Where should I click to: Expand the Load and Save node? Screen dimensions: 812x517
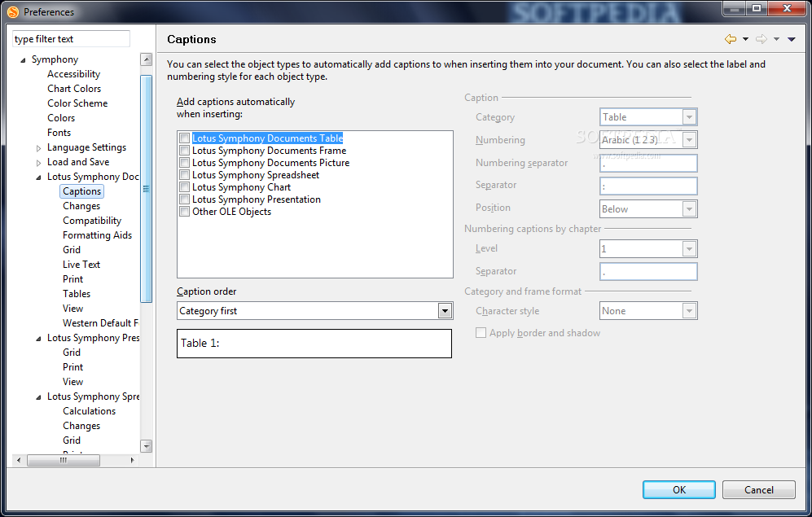point(38,163)
